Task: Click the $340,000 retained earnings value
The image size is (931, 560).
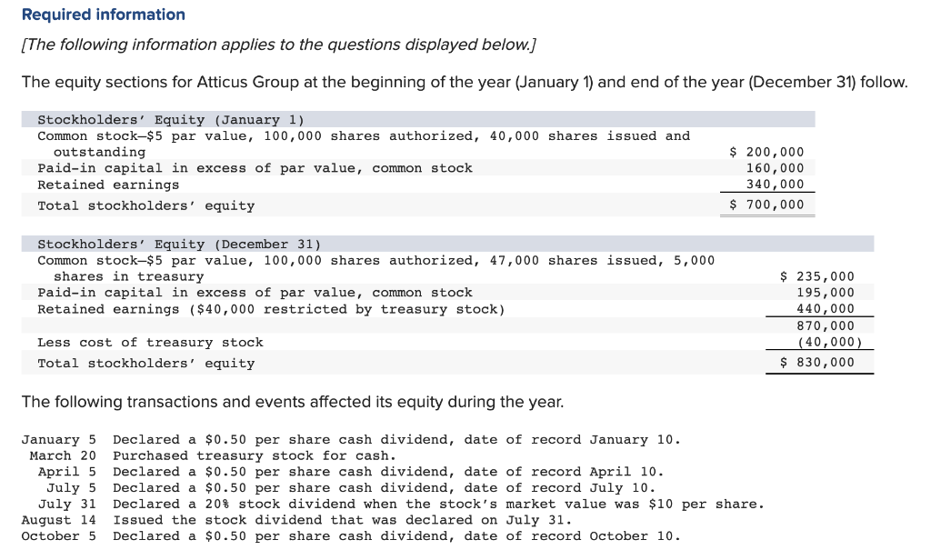Action: click(x=775, y=185)
